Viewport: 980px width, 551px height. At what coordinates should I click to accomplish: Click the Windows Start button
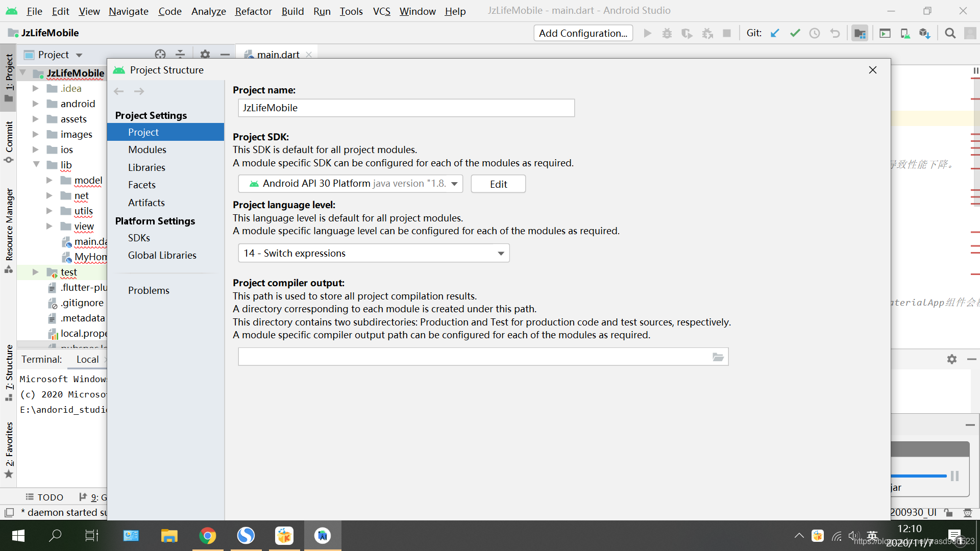coord(18,536)
